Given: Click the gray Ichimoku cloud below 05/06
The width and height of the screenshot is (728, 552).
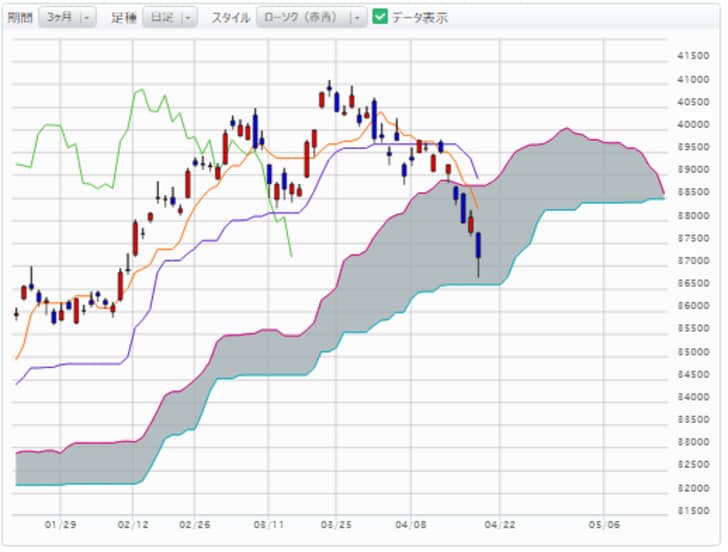Looking at the screenshot, I should (604, 172).
